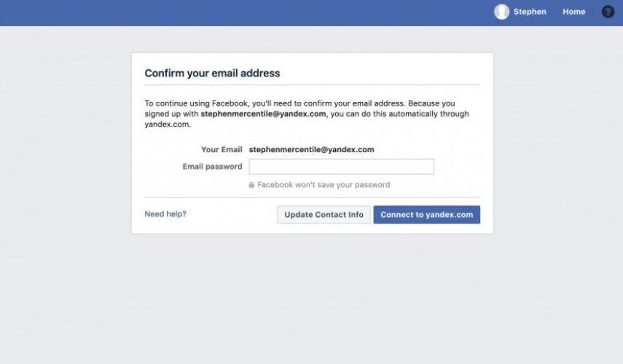Click the Confirm your email address heading
Viewport: 623px width, 364px height.
click(212, 73)
